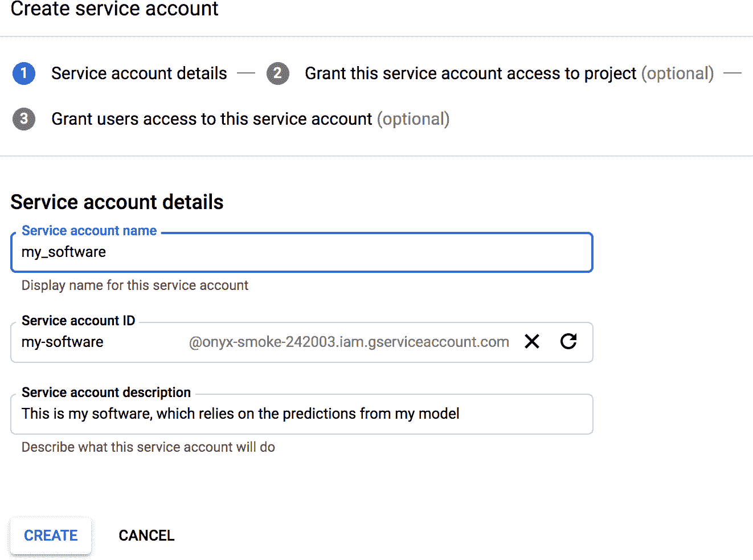Click the blue 'Service account name' field label
The image size is (753, 560).
pyautogui.click(x=89, y=231)
